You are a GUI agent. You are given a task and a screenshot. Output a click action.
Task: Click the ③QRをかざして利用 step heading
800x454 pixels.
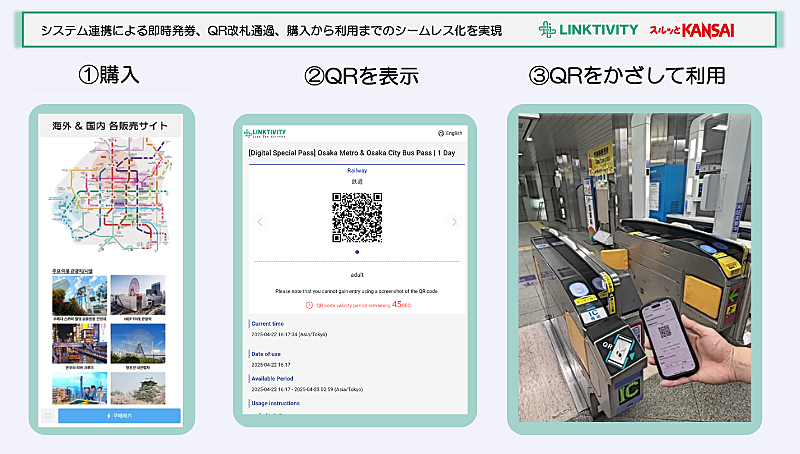[627, 75]
